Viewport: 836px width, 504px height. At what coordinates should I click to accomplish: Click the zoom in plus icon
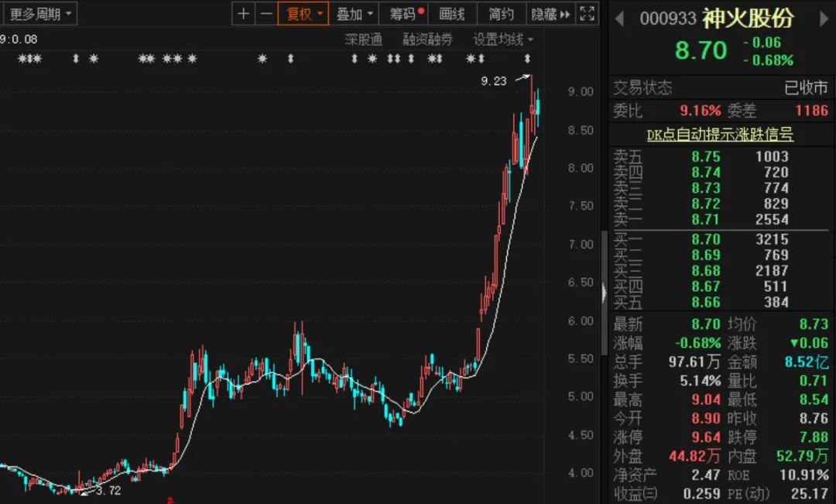click(x=244, y=14)
